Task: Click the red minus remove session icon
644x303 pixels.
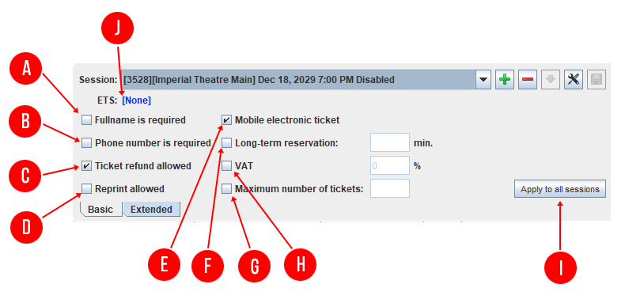Action: click(528, 80)
